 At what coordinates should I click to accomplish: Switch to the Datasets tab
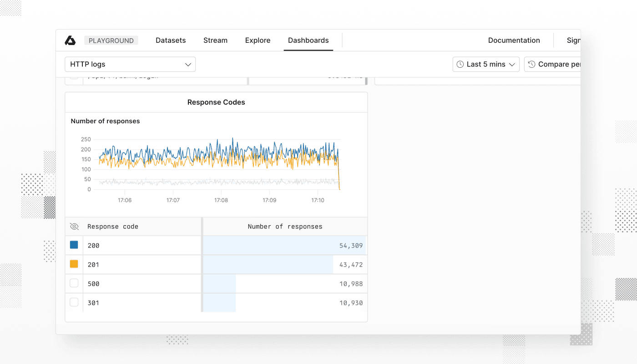[171, 40]
